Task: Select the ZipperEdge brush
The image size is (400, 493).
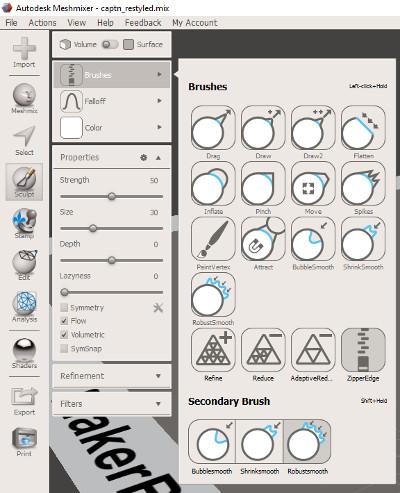Action: point(363,350)
